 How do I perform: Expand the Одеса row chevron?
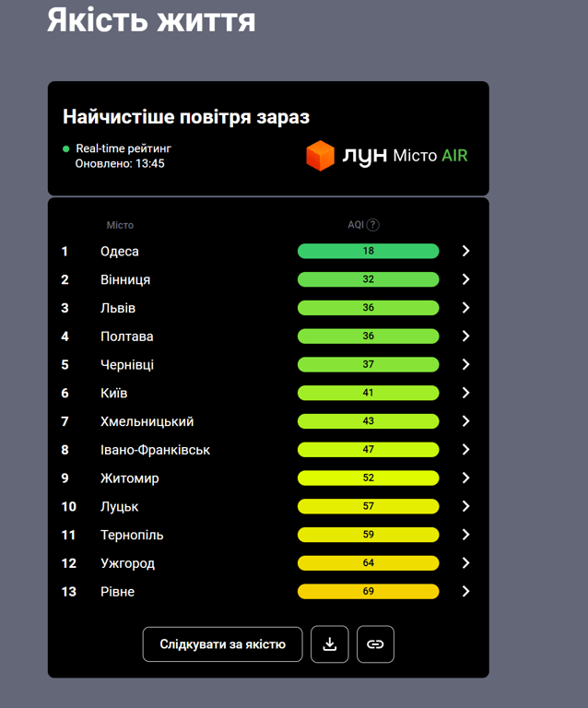(465, 251)
